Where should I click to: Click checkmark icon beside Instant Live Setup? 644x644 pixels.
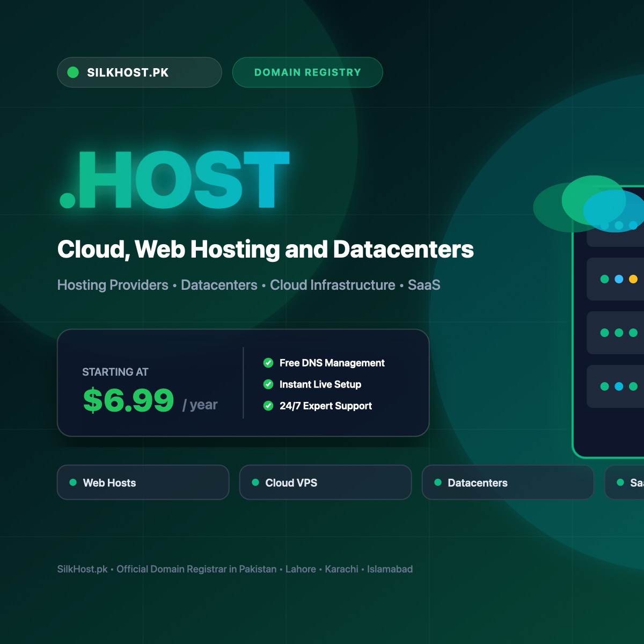[268, 384]
